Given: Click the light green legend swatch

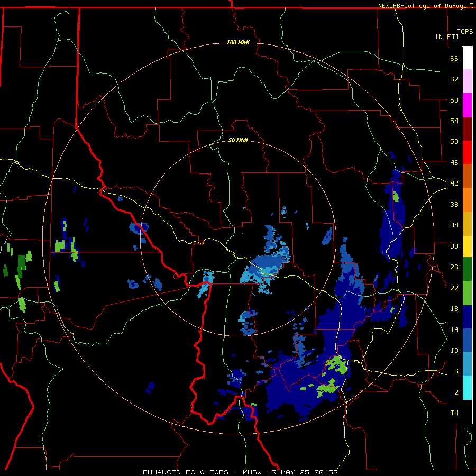Looking at the screenshot, I should click(467, 293).
